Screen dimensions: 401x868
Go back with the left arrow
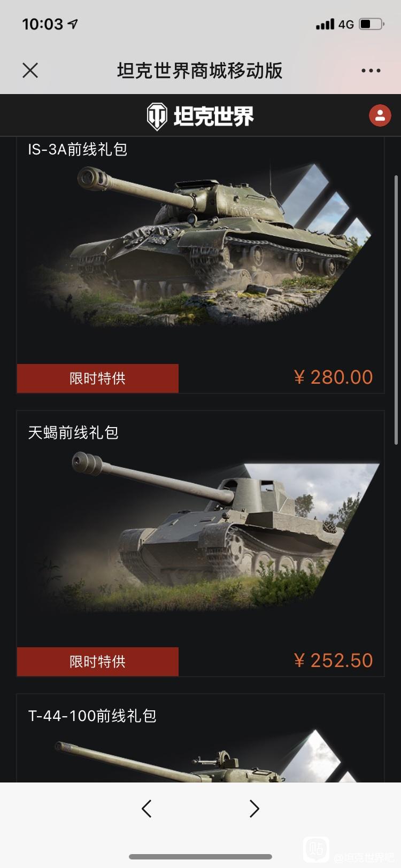pos(146,809)
